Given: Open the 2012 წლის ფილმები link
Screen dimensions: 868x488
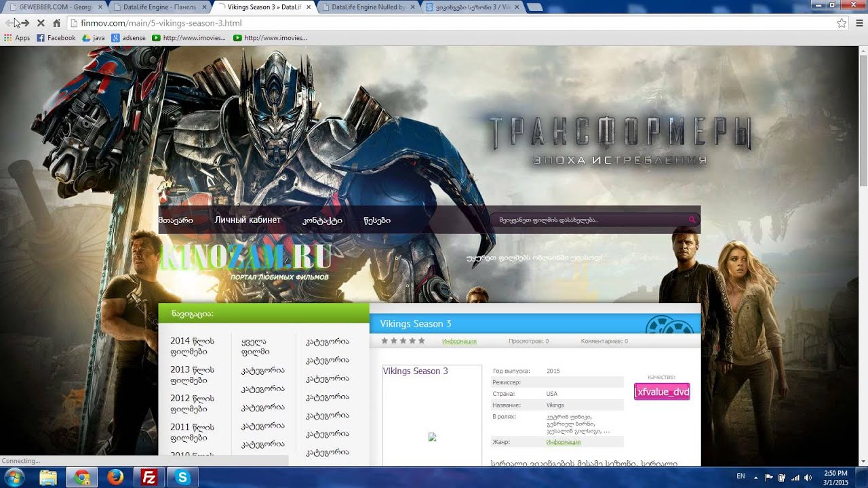Looking at the screenshot, I should [192, 404].
